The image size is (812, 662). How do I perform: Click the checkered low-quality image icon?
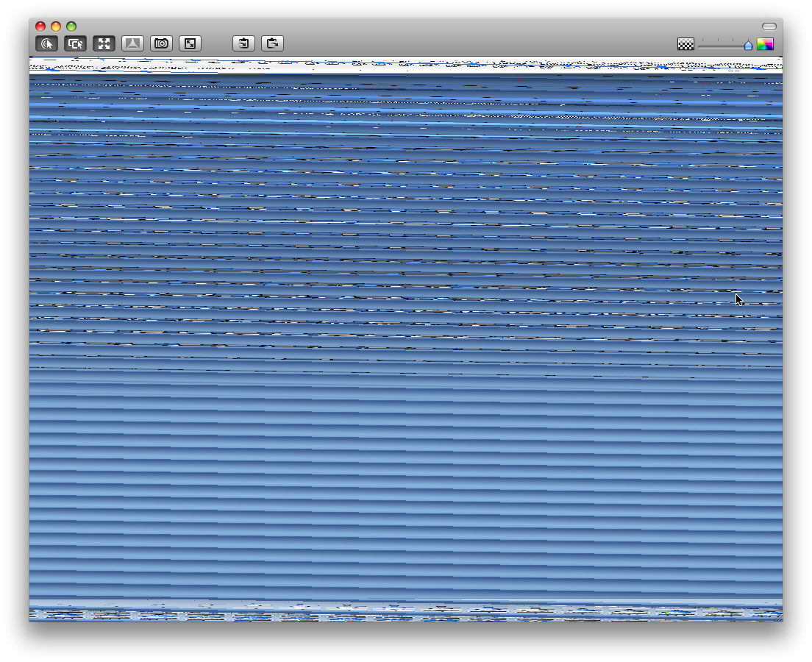[x=685, y=45]
